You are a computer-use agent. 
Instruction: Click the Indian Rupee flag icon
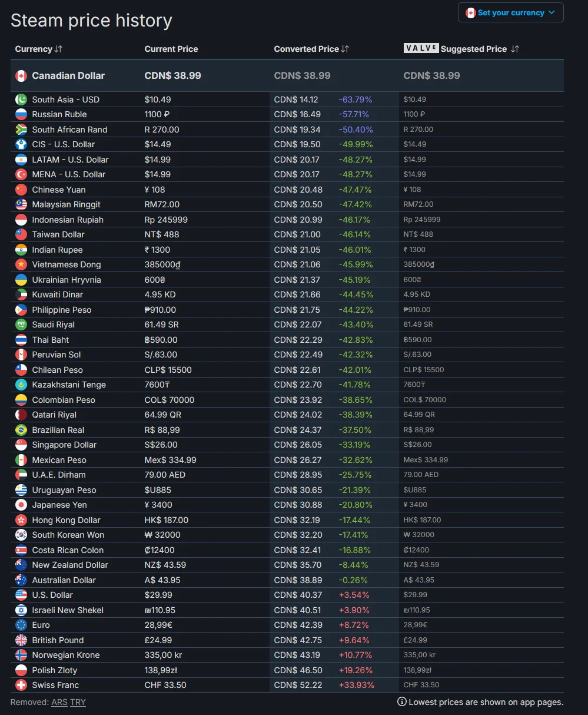pos(21,250)
